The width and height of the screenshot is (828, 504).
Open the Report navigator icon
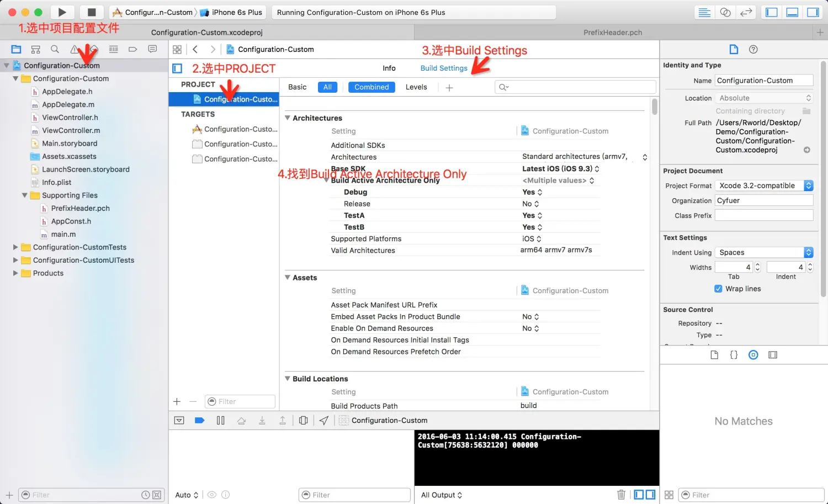click(x=152, y=49)
